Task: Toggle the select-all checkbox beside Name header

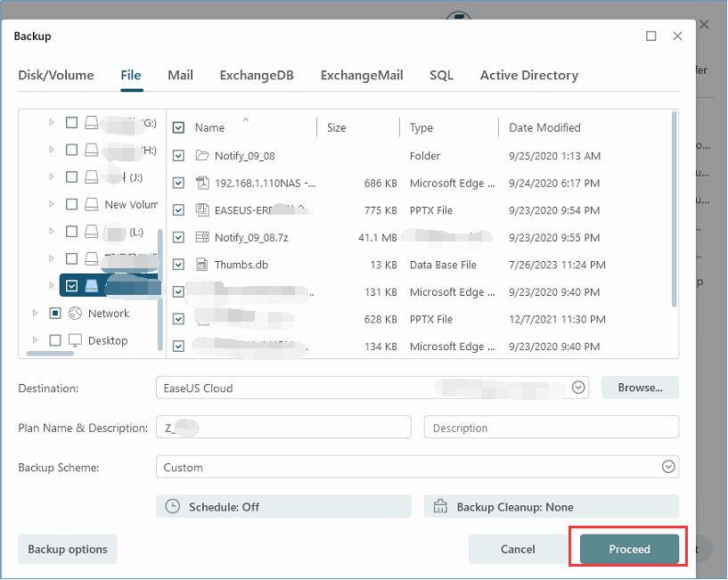Action: 178,128
